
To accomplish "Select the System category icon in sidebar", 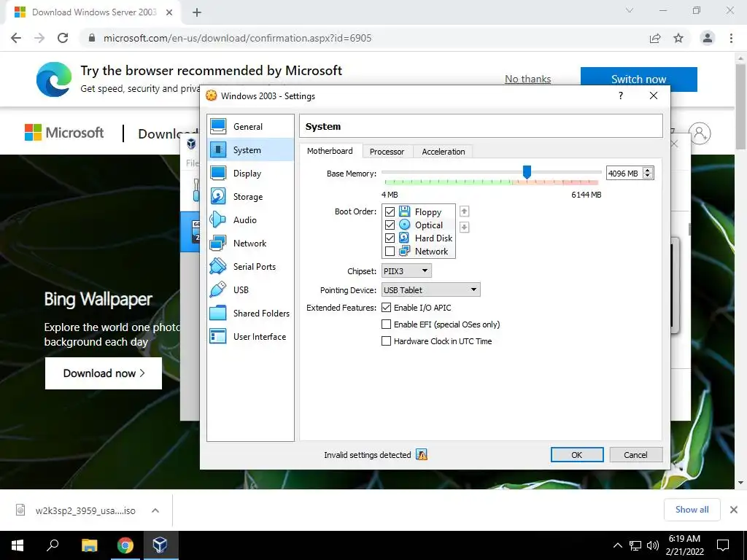I will click(x=218, y=149).
